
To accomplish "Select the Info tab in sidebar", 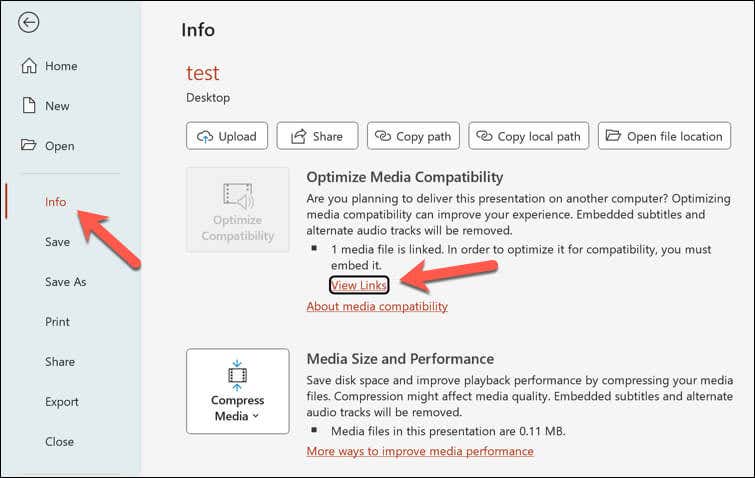I will click(x=55, y=202).
